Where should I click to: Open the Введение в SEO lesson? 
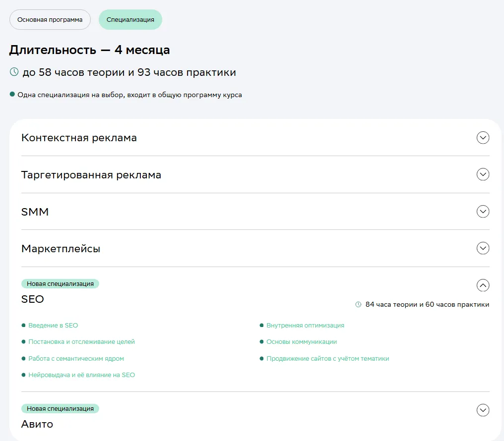click(x=53, y=326)
